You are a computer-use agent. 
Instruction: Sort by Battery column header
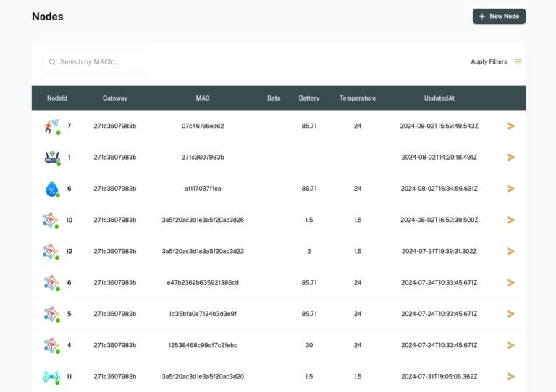309,98
